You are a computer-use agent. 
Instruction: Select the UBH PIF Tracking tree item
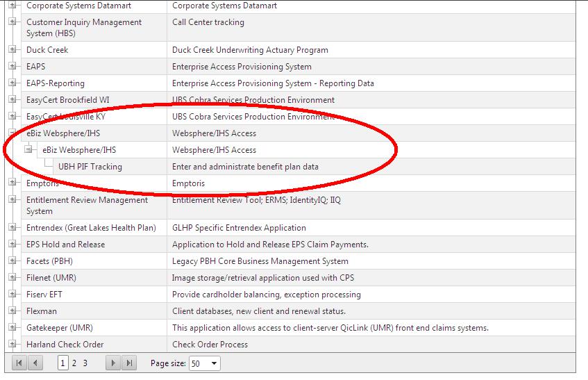pyautogui.click(x=90, y=167)
